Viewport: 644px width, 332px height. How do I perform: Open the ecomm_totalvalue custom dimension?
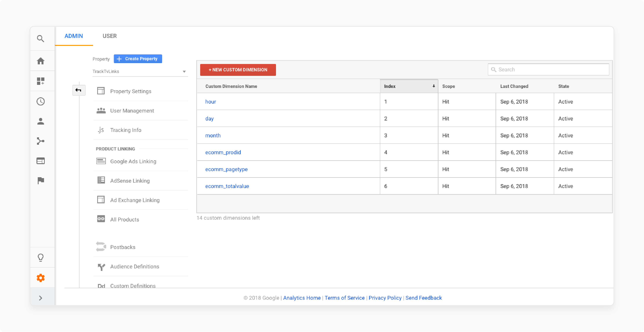(x=227, y=186)
